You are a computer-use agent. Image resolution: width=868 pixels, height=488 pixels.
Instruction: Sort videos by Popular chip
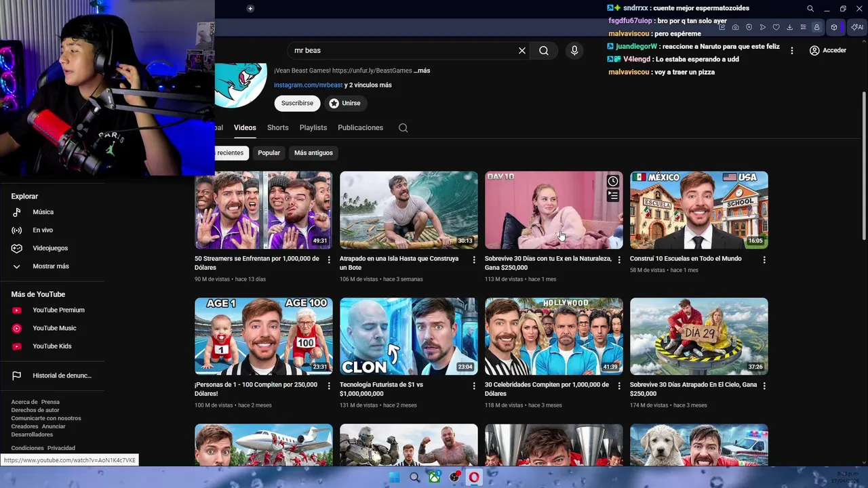(269, 152)
